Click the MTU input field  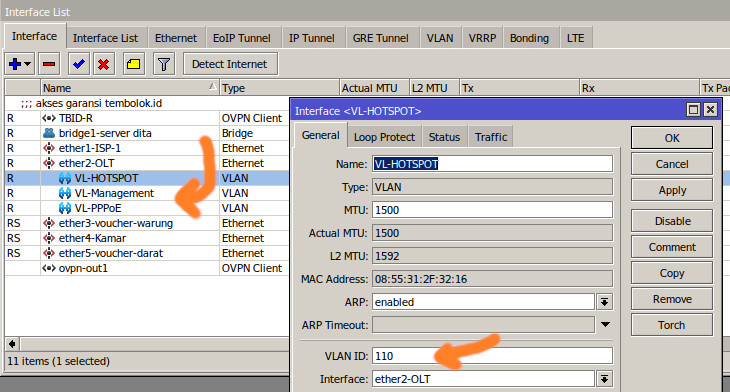(x=492, y=210)
